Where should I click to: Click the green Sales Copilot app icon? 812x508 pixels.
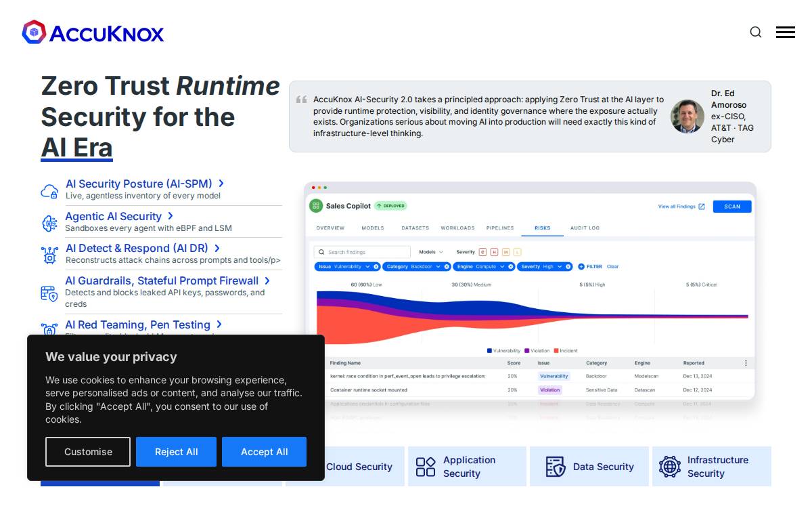coord(316,205)
